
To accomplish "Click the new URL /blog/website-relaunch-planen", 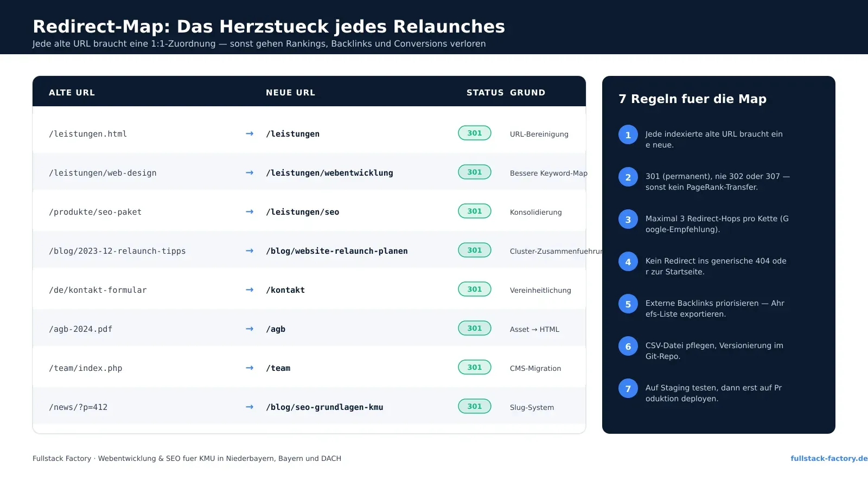I will [x=337, y=251].
